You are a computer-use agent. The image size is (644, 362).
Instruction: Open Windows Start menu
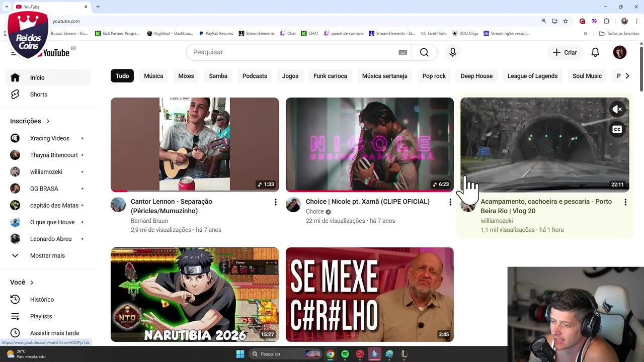(240, 354)
